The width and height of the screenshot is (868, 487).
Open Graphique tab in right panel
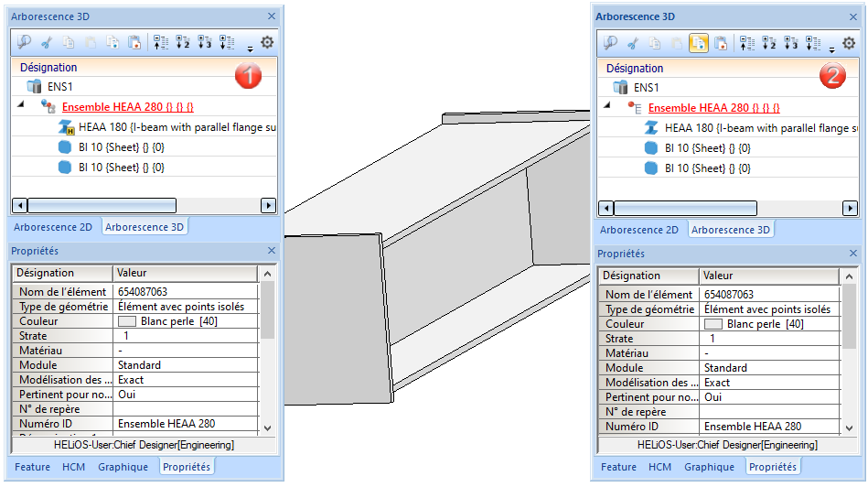click(x=709, y=467)
